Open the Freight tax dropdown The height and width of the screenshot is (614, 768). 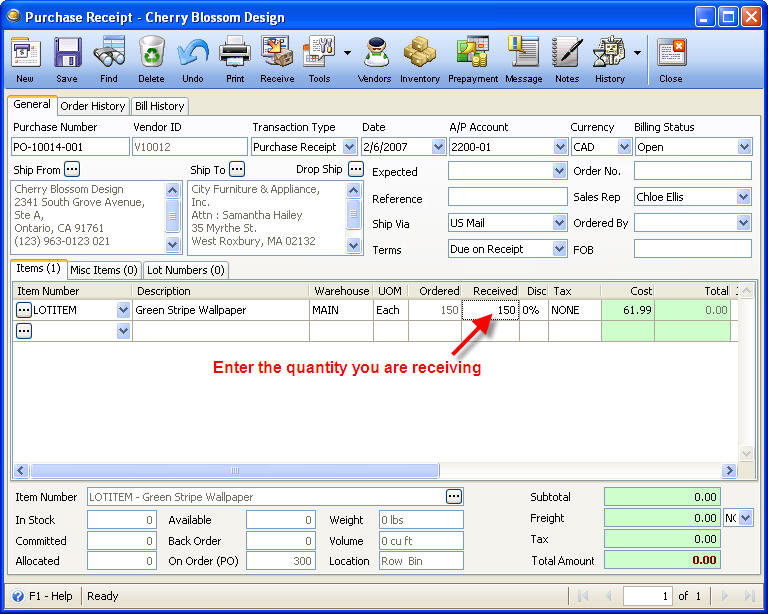tap(745, 518)
